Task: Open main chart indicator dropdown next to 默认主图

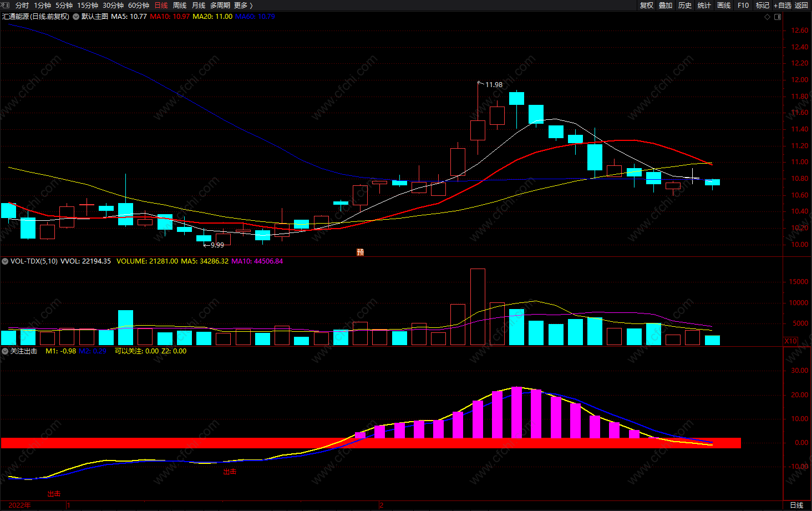Action: [76, 17]
